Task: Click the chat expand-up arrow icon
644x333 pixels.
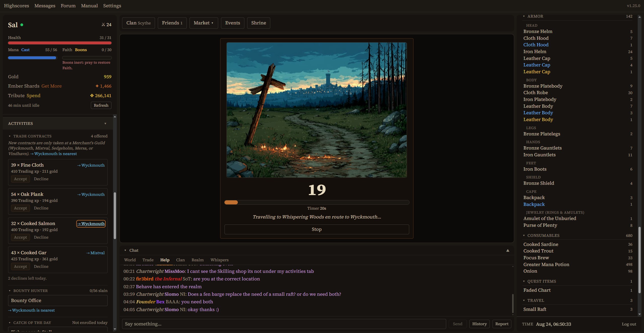Action: [x=508, y=250]
